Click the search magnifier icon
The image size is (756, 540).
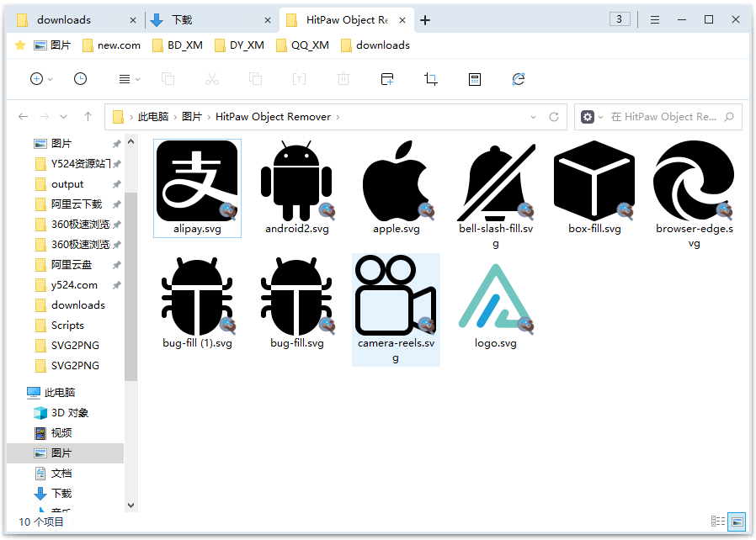[x=730, y=117]
